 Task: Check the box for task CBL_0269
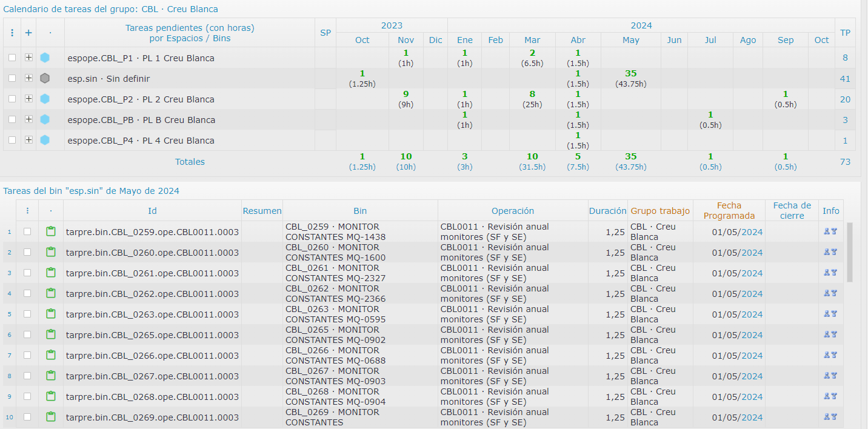pos(27,417)
